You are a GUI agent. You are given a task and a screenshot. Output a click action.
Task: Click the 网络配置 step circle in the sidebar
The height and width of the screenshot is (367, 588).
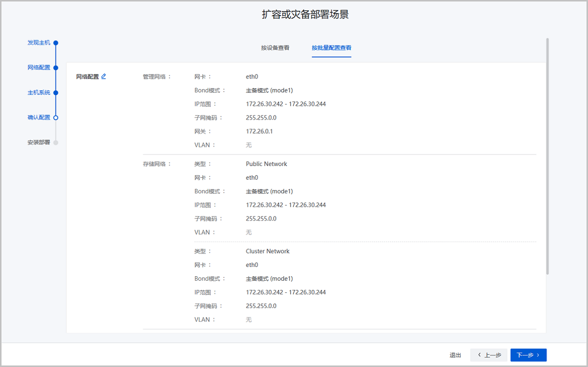56,68
